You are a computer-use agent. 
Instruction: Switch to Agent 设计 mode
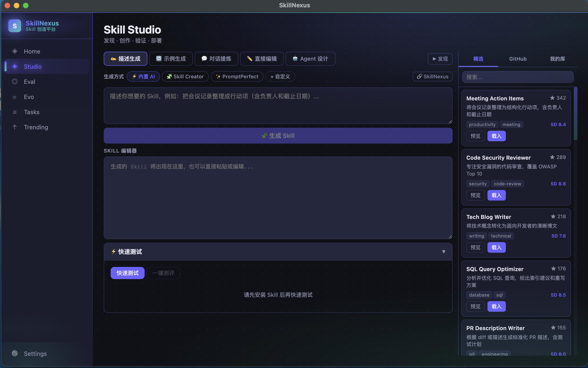[x=310, y=59]
